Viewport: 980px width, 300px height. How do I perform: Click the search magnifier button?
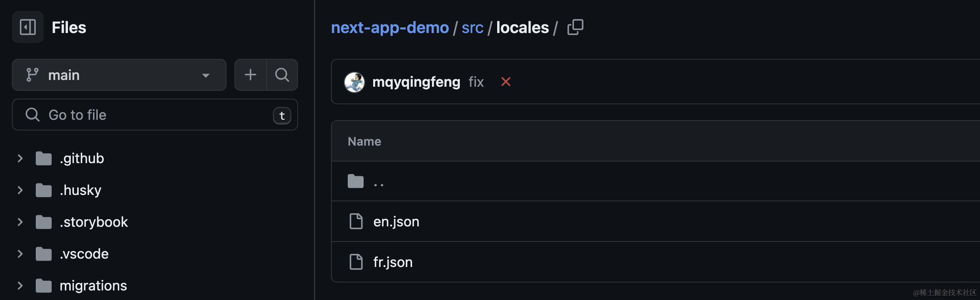pyautogui.click(x=282, y=75)
